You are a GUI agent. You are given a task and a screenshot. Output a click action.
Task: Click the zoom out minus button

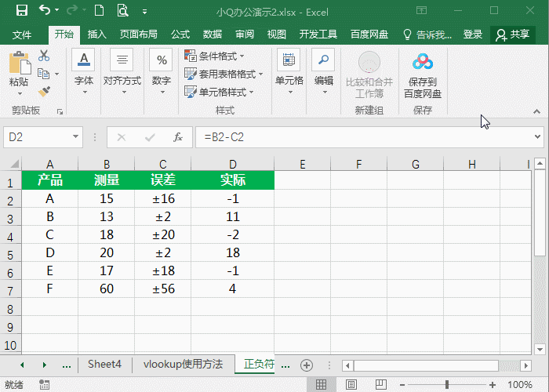point(402,385)
